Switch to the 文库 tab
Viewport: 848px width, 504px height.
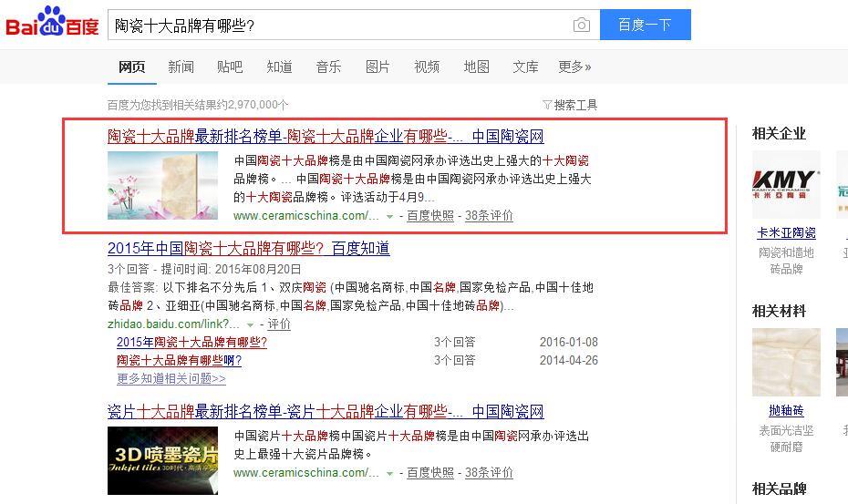pos(526,67)
